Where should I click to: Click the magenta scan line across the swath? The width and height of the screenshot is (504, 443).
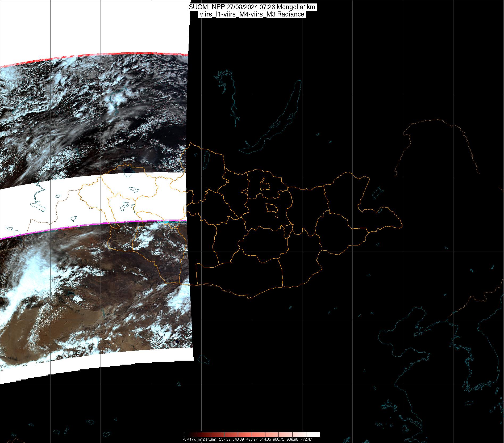point(80,228)
